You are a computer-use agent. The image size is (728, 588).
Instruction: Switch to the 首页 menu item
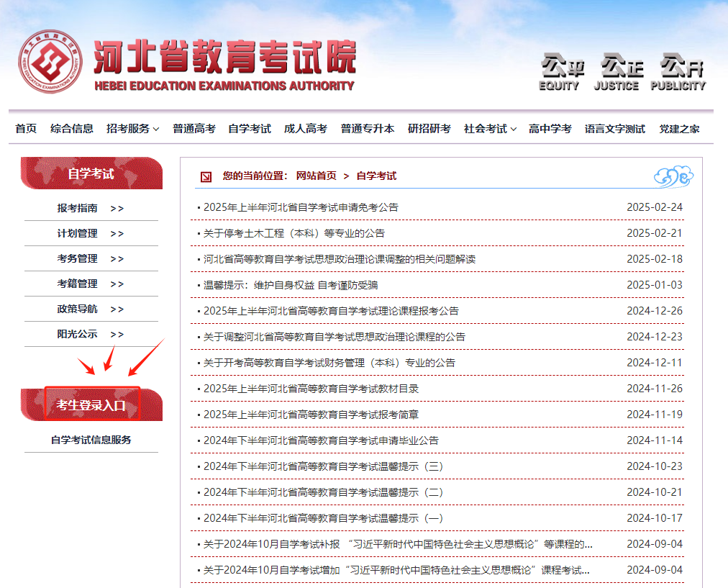(25, 128)
